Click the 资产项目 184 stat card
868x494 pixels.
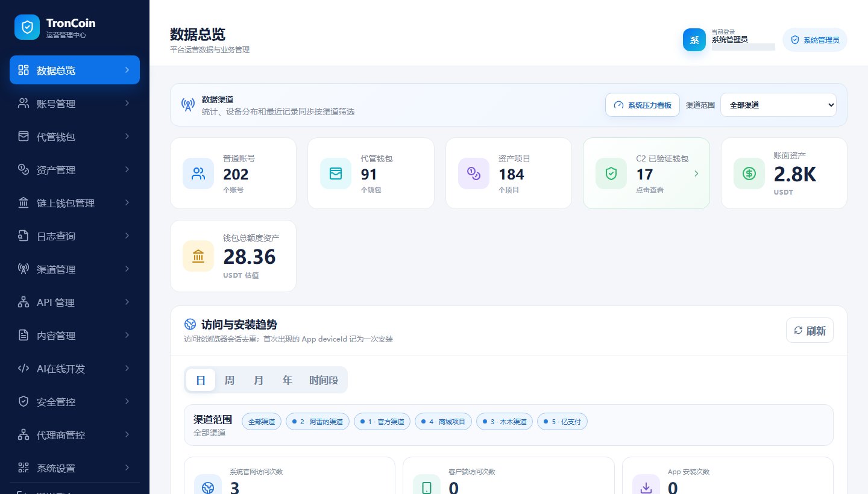click(x=509, y=174)
